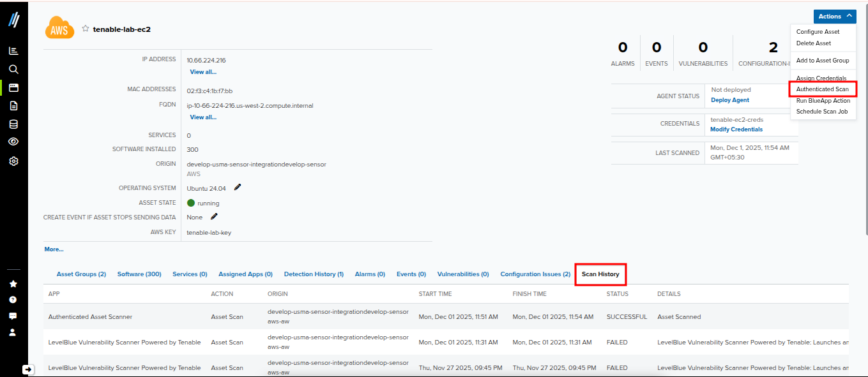The image size is (868, 377).
Task: Expand asset details with More... link
Action: pos(54,249)
